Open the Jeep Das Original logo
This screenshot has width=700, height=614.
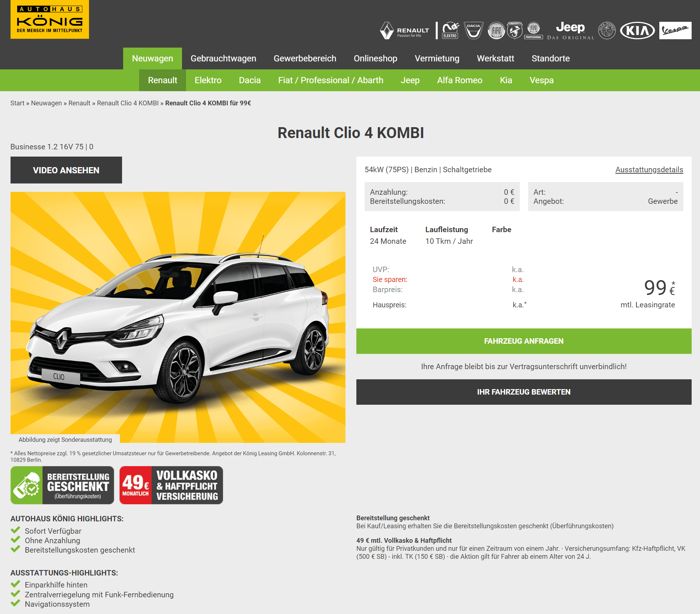pos(570,31)
